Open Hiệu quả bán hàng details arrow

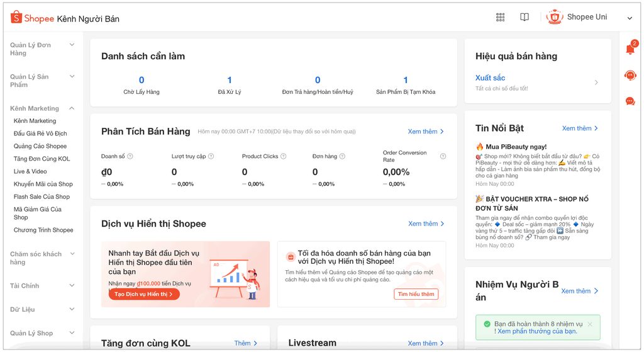[x=596, y=82]
